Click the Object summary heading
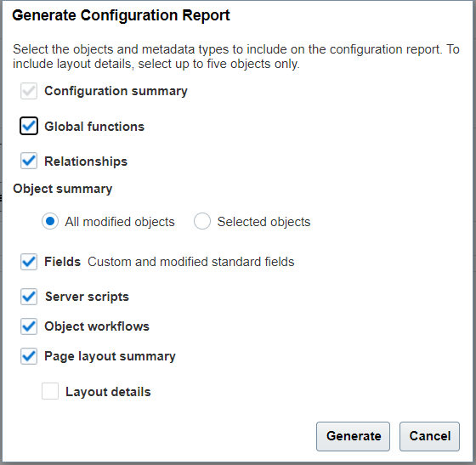476x465 pixels. click(x=63, y=189)
